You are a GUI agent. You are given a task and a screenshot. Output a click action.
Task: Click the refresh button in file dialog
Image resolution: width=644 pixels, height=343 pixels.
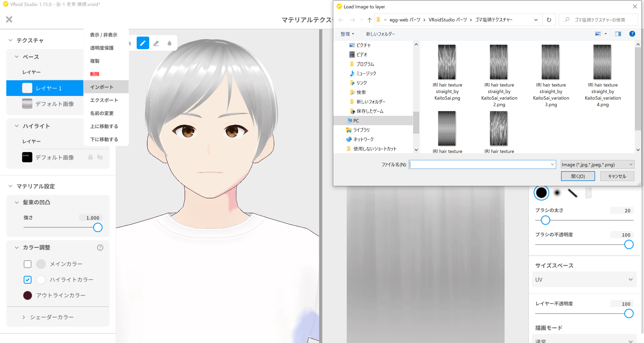click(549, 20)
